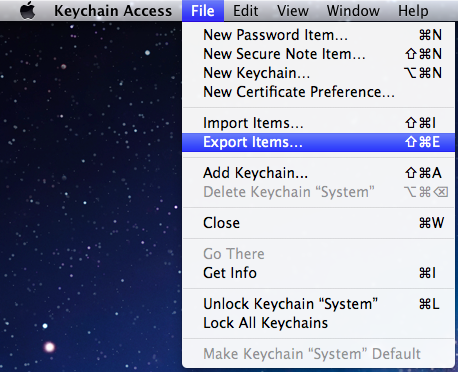Select New Secure Note Item…
This screenshot has height=372, width=458.
(x=318, y=54)
